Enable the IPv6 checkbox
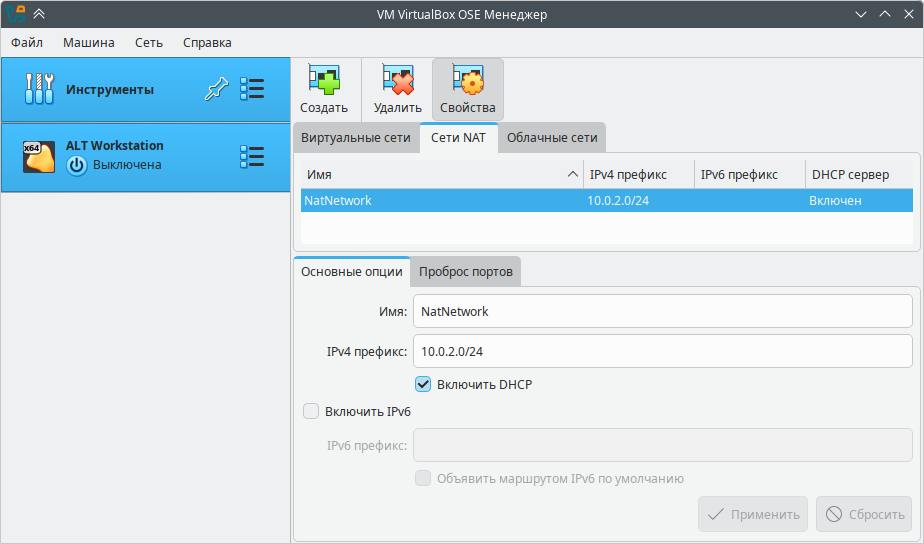Screen dimensions: 924x544 (x=311, y=411)
